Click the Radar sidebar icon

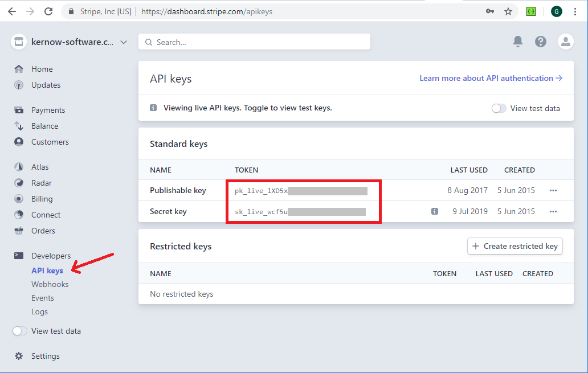pos(19,183)
